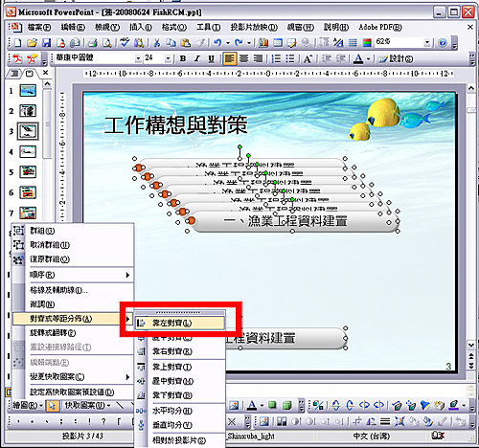
Task: Click the New presentation icon
Action: click(x=17, y=43)
